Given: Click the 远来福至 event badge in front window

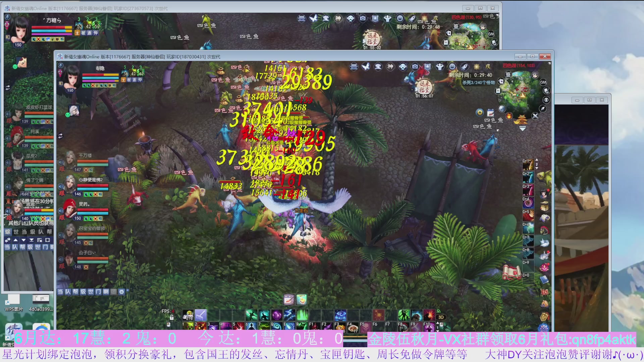Looking at the screenshot, I should coord(424,88).
